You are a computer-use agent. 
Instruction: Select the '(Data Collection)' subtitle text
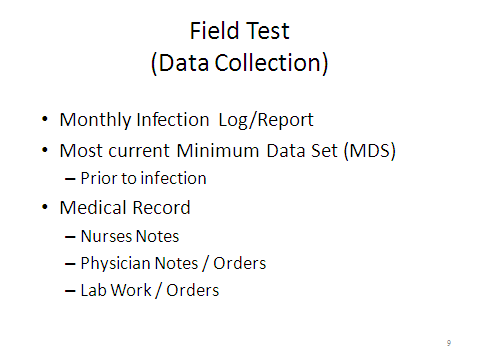pos(240,63)
